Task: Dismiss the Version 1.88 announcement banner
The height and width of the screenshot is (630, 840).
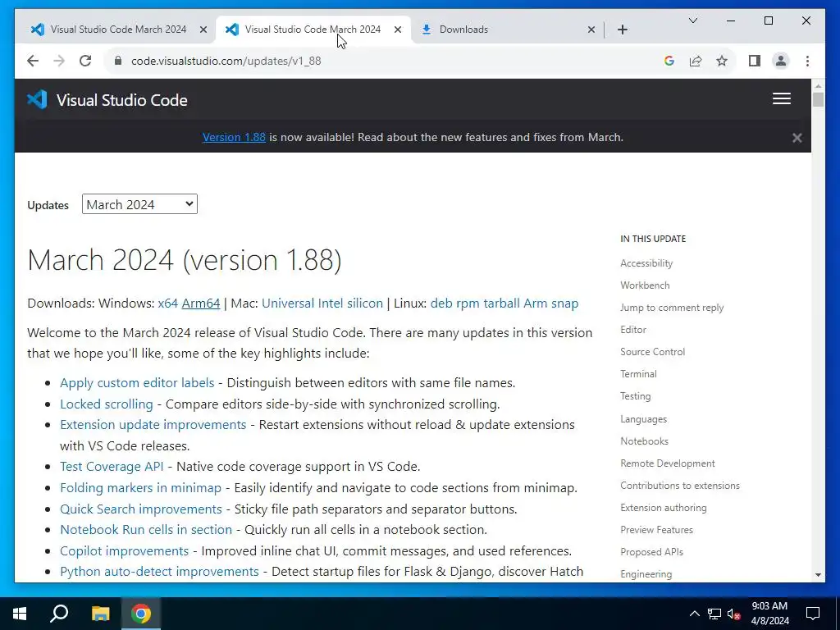Action: [x=797, y=138]
